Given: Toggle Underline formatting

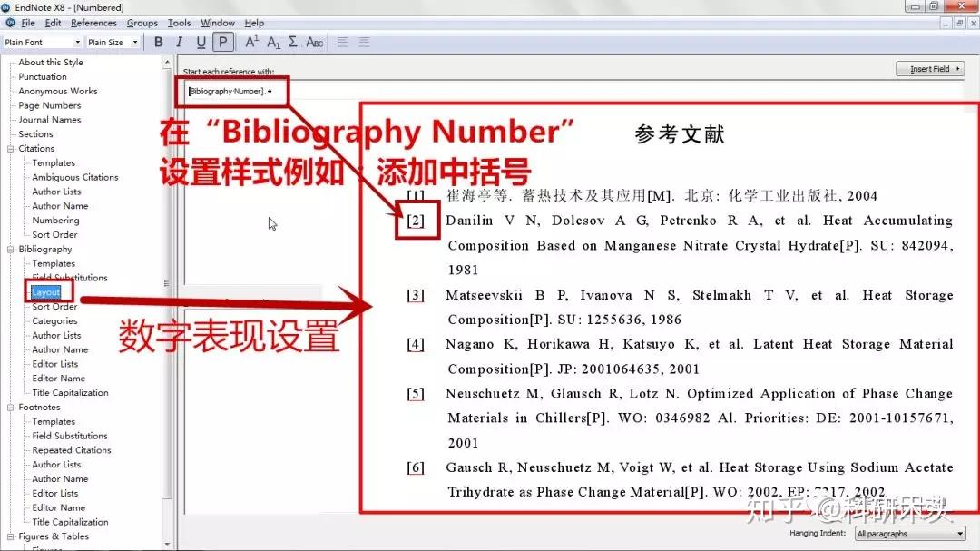Looking at the screenshot, I should tap(201, 42).
